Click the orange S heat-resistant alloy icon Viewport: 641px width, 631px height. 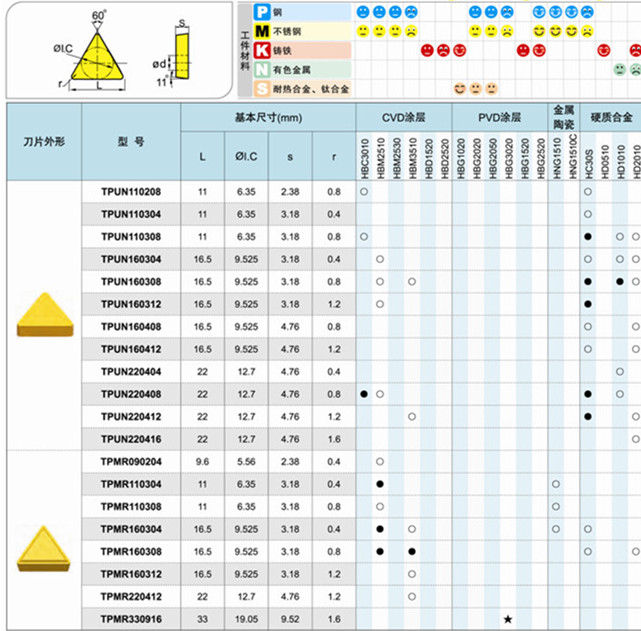[x=262, y=88]
